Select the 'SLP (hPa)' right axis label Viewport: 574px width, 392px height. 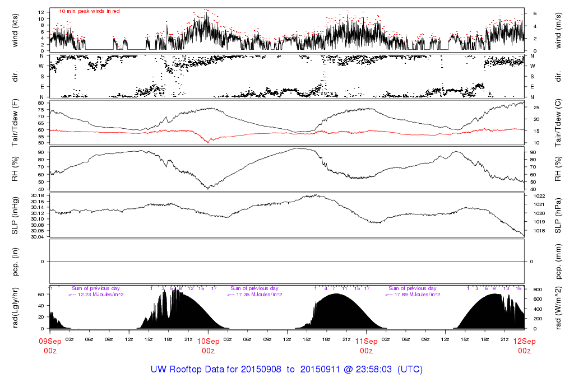click(x=558, y=215)
